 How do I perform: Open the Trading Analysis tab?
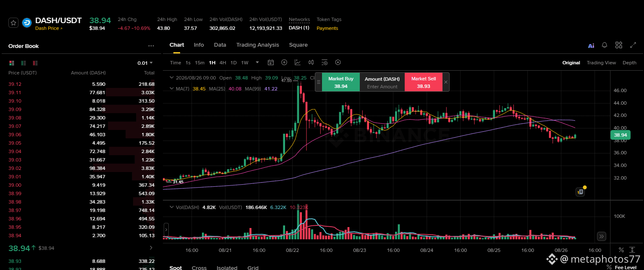(257, 45)
